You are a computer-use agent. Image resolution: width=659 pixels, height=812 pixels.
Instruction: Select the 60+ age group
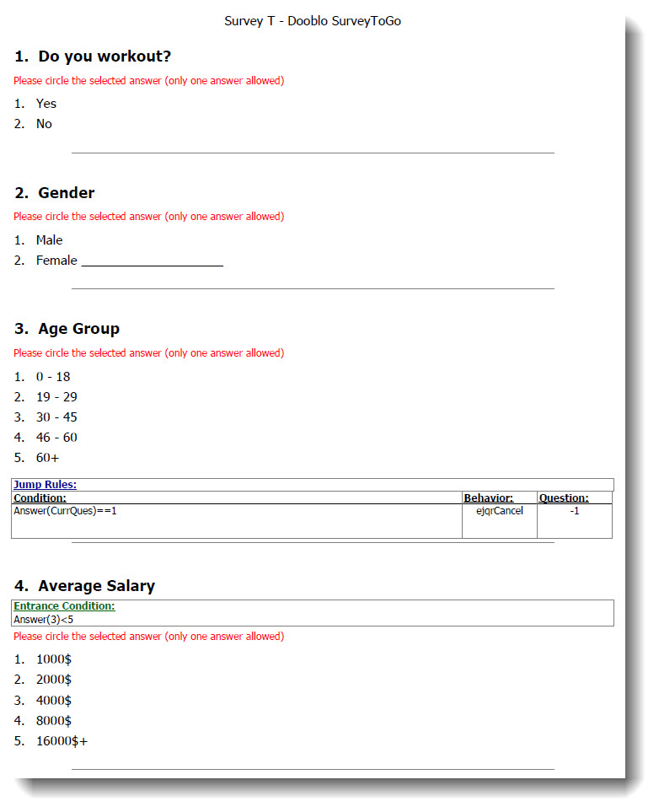pos(48,458)
